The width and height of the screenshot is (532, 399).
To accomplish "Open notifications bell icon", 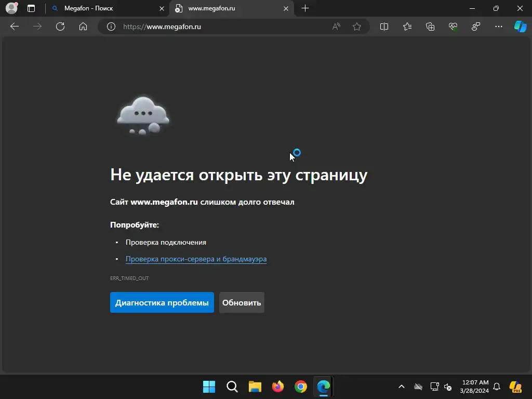I will 497,387.
